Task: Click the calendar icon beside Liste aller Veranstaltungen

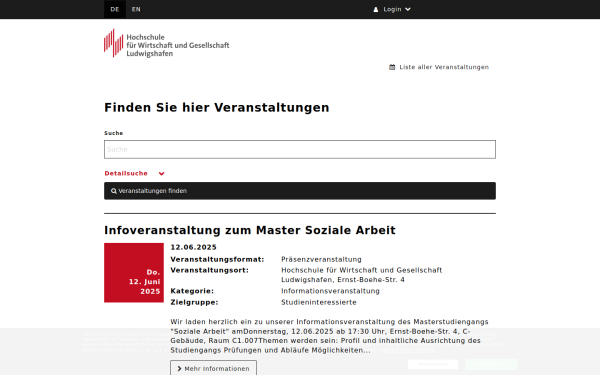Action: [x=392, y=67]
